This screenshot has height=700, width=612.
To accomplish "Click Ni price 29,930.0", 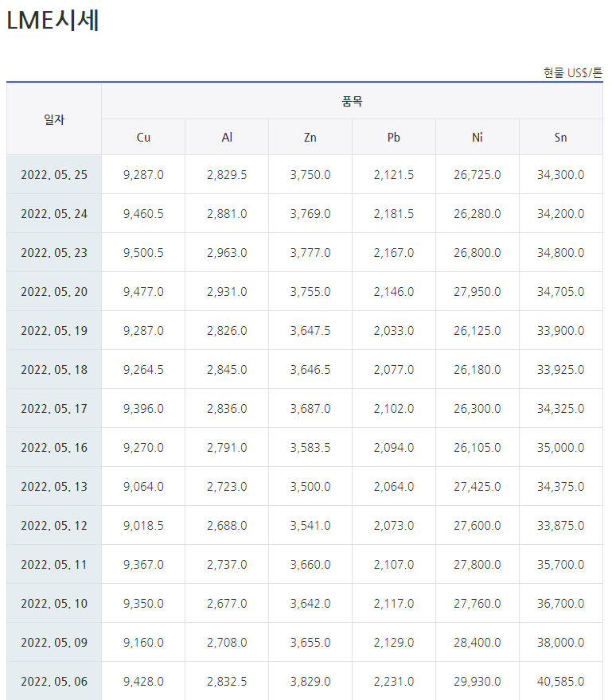I will (x=478, y=681).
